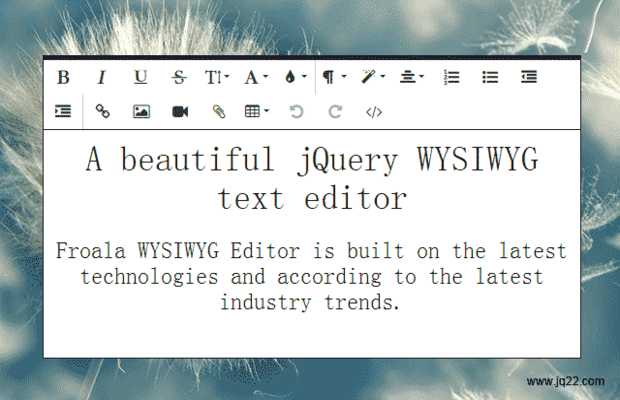Insert a link with chain icon
620x400 pixels.
tap(102, 111)
